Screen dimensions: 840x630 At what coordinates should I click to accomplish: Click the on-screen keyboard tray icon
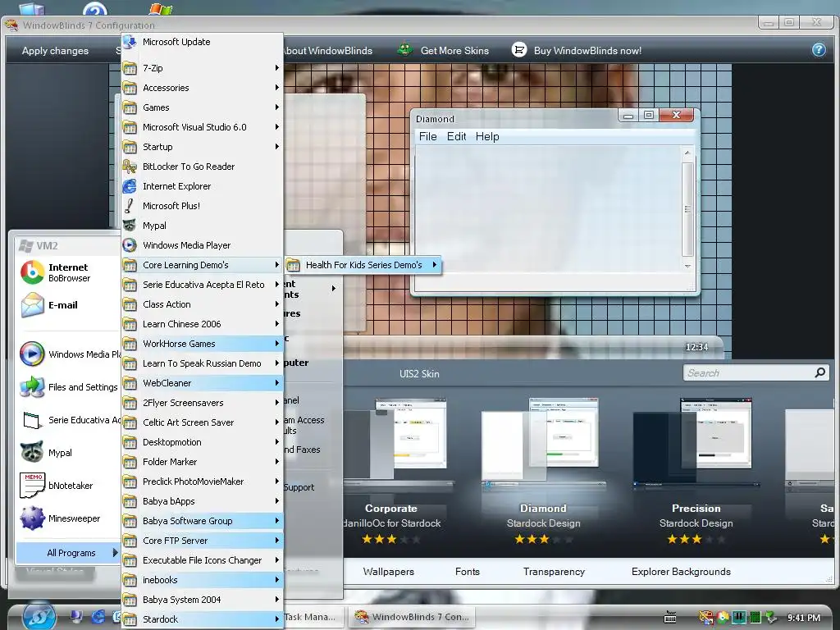pyautogui.click(x=670, y=617)
